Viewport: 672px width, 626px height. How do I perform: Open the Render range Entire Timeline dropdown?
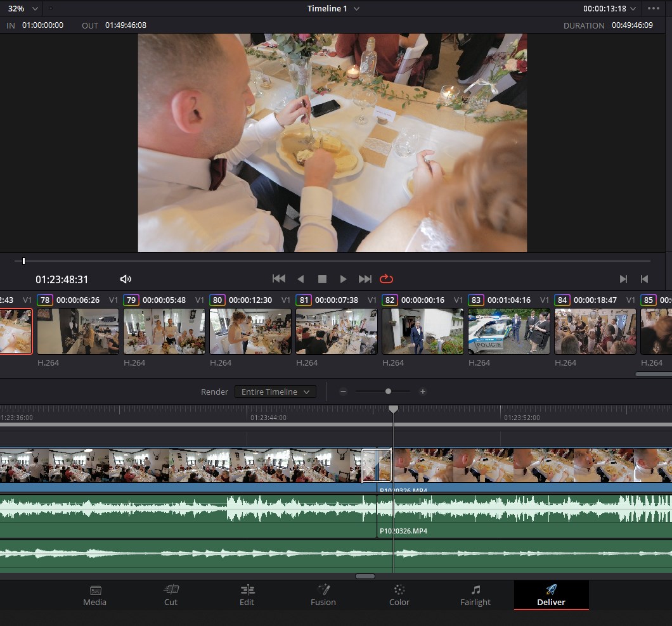click(275, 392)
